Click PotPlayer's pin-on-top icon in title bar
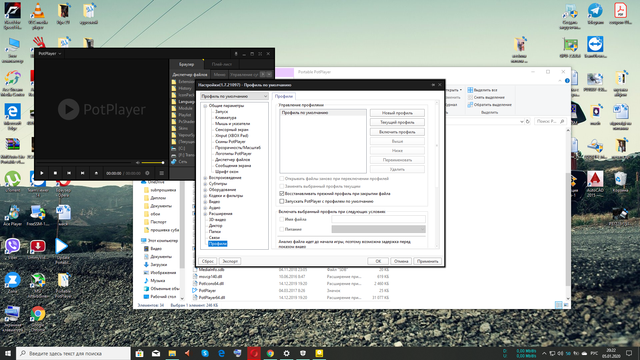Screen dimensions: 640x360 pos(236,54)
